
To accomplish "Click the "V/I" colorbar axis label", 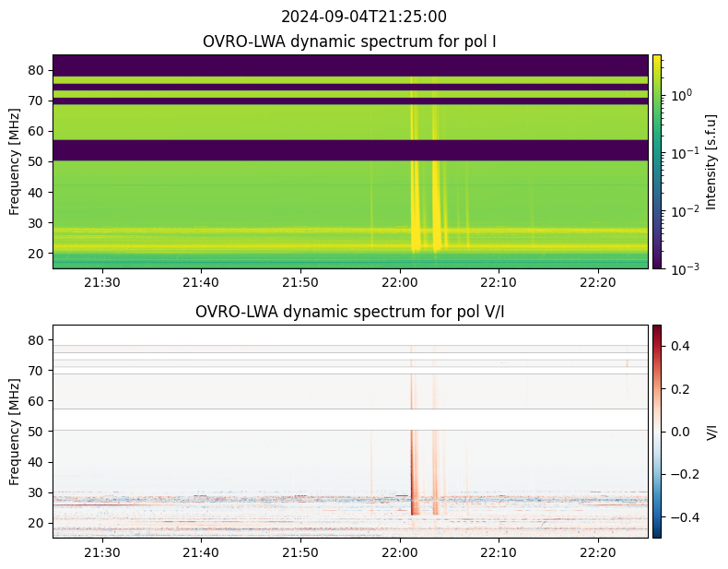I will coord(711,431).
